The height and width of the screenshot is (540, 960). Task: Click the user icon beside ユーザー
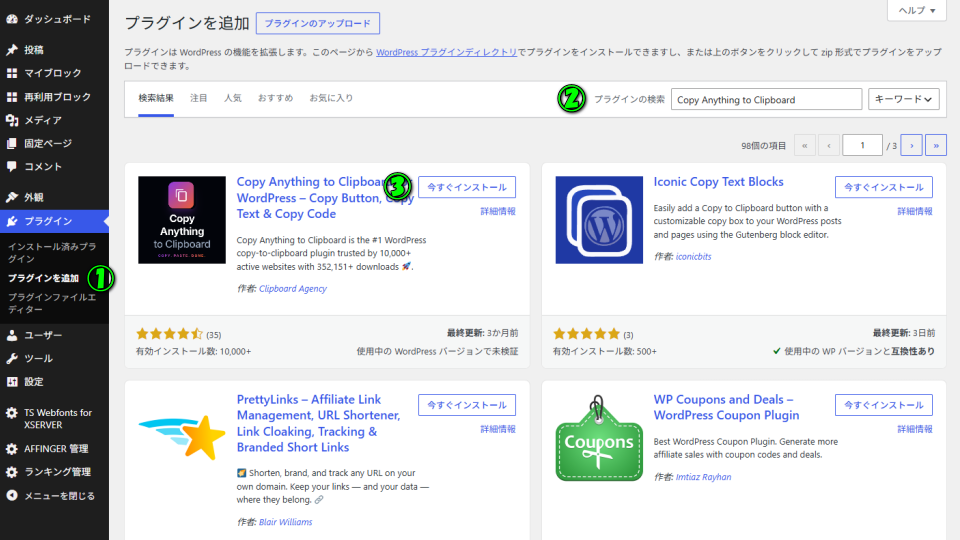tap(12, 335)
